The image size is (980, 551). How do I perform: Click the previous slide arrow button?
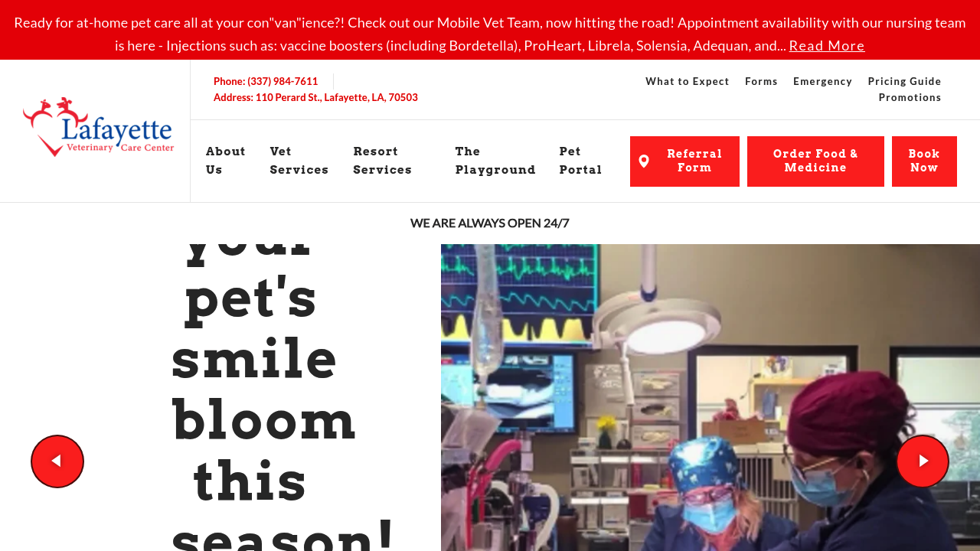click(57, 461)
